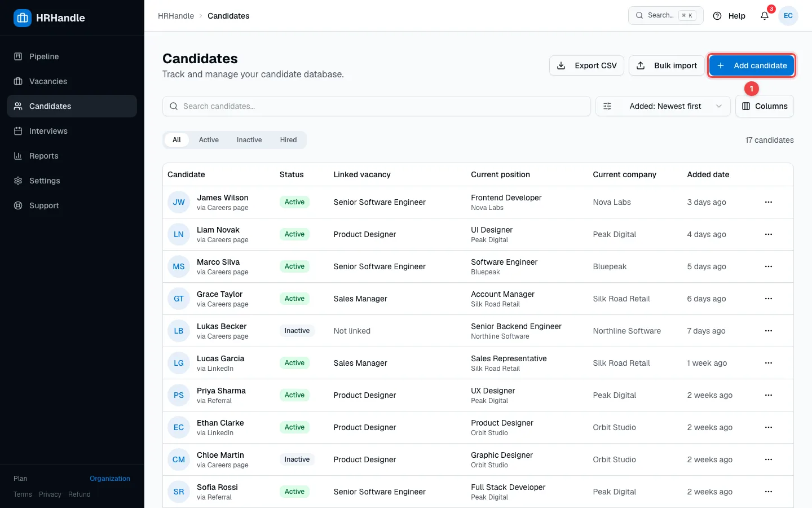Screen dimensions: 812x508
Task: Open row actions for Liam Novak
Action: 769,234
